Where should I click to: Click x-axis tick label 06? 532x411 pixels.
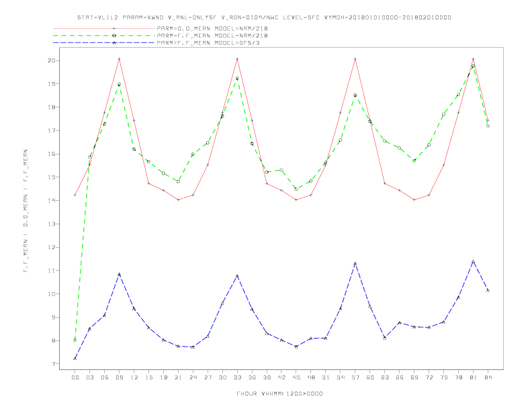(105, 377)
